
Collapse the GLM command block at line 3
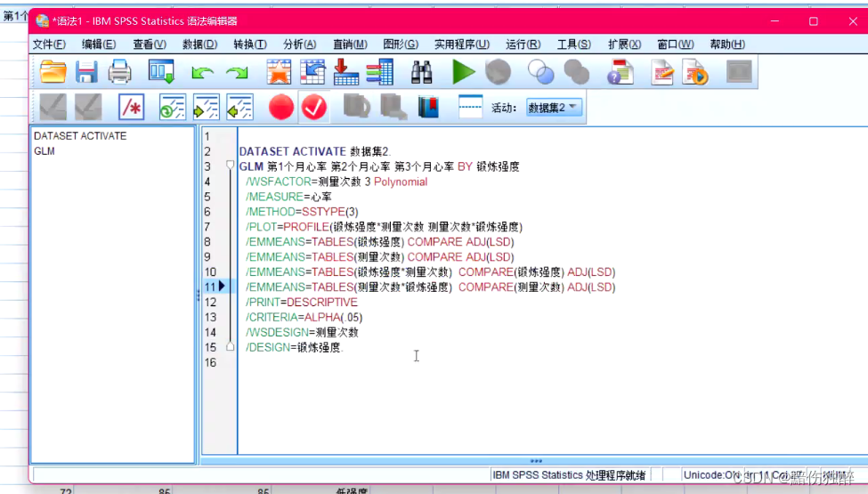pyautogui.click(x=231, y=165)
